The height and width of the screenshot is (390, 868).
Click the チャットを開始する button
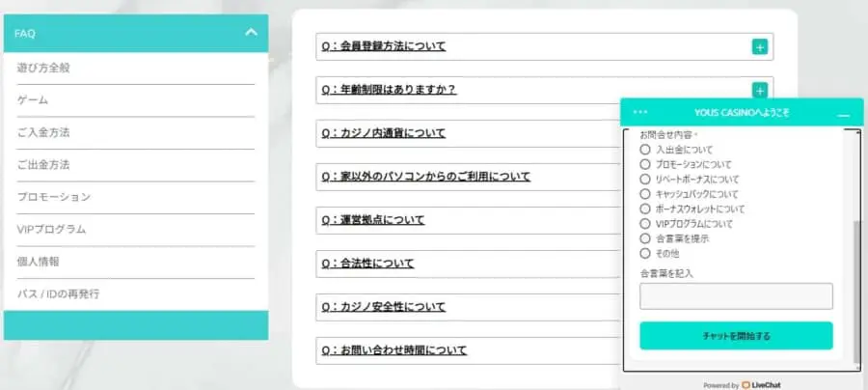[736, 336]
